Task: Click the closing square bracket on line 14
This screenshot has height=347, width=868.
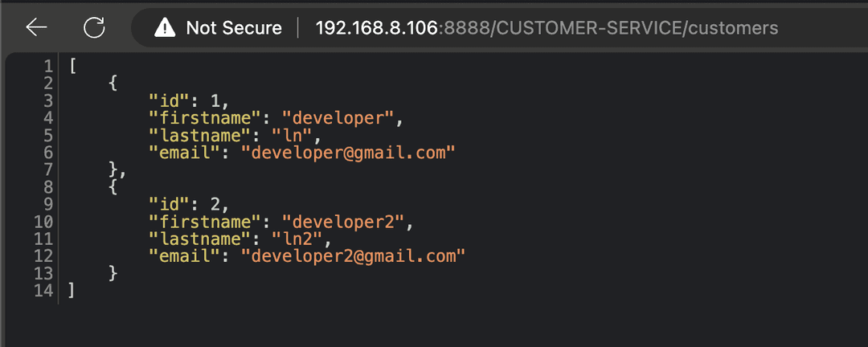Action: tap(72, 291)
